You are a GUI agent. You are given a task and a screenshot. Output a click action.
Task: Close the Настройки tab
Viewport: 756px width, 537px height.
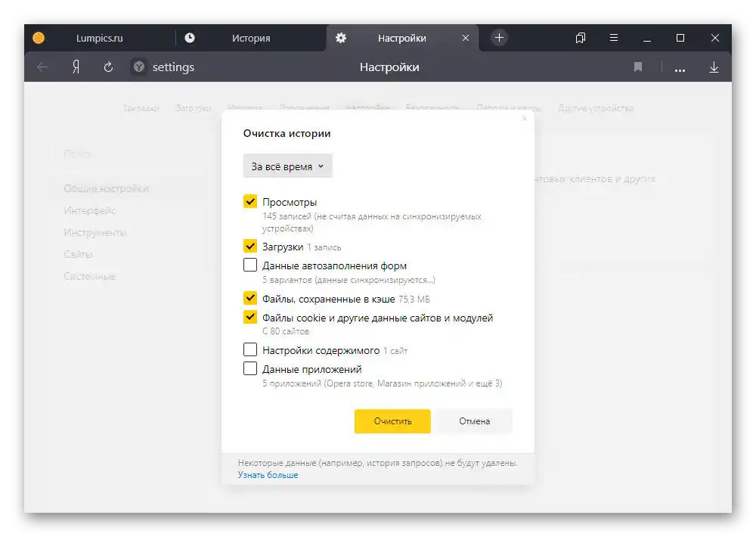[x=466, y=38]
